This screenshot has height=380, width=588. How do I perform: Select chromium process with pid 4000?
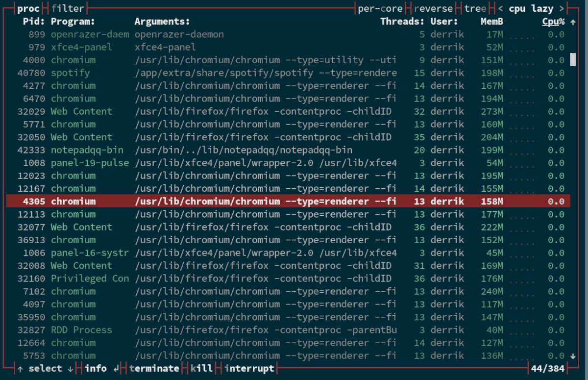click(288, 60)
